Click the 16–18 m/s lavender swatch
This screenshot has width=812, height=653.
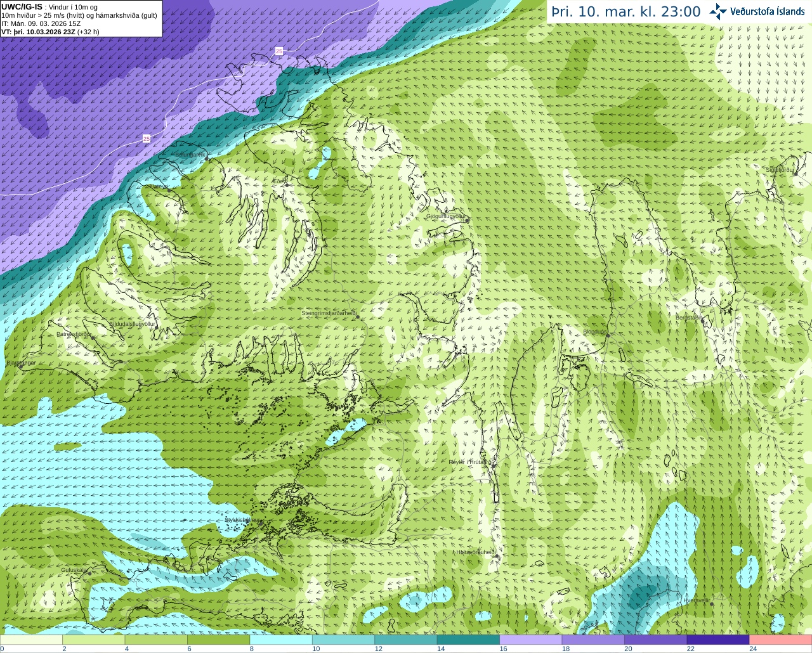[530, 640]
